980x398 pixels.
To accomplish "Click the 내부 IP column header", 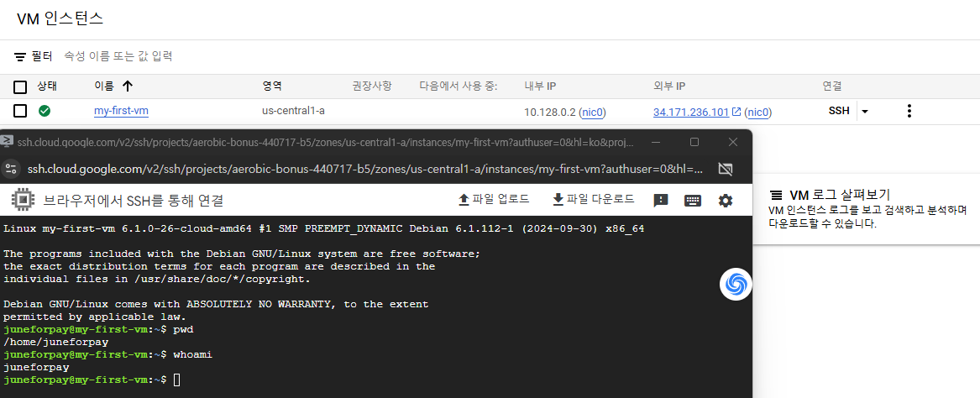I will point(540,86).
